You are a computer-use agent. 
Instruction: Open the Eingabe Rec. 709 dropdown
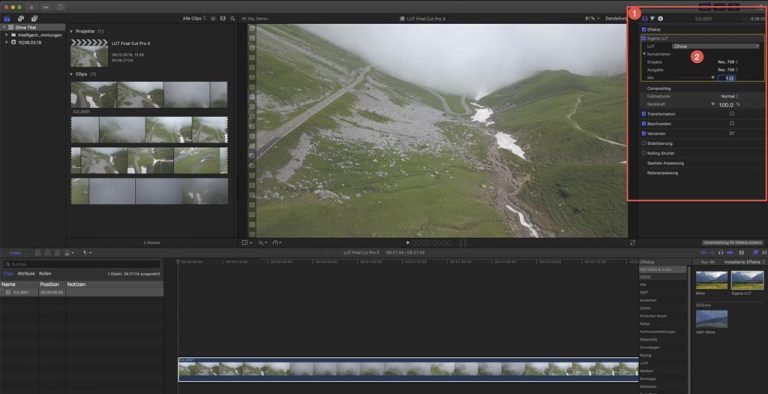click(x=728, y=62)
